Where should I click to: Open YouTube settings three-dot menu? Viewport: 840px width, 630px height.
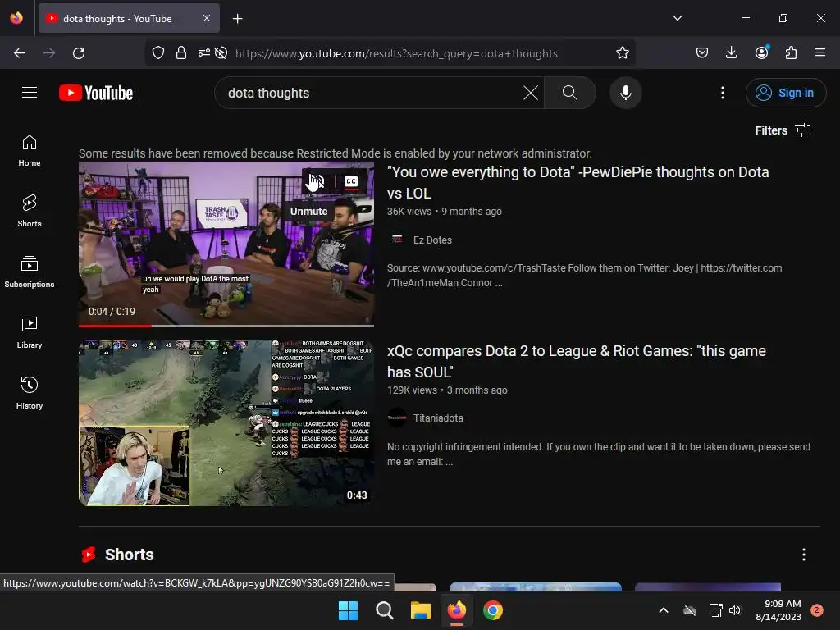point(722,93)
